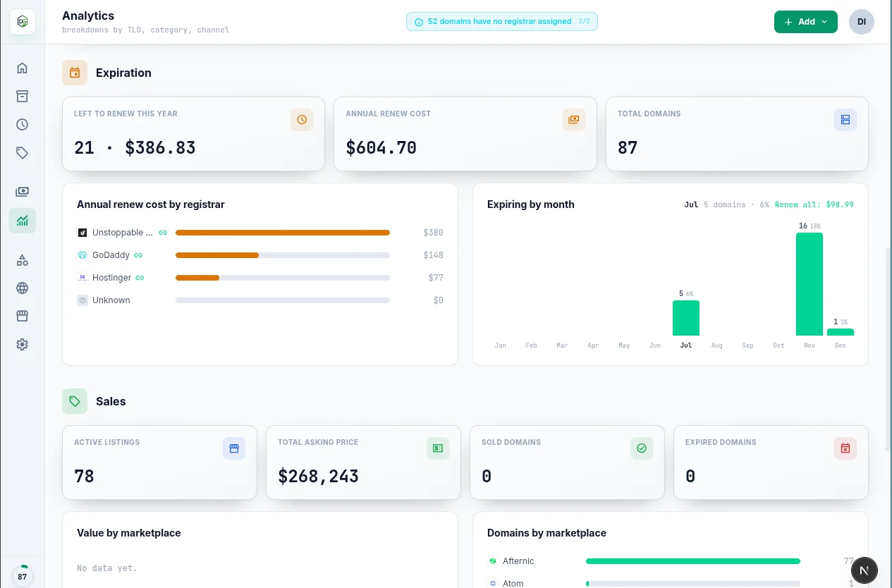Open the price tag sidebar icon
The width and height of the screenshot is (892, 588).
tap(23, 152)
